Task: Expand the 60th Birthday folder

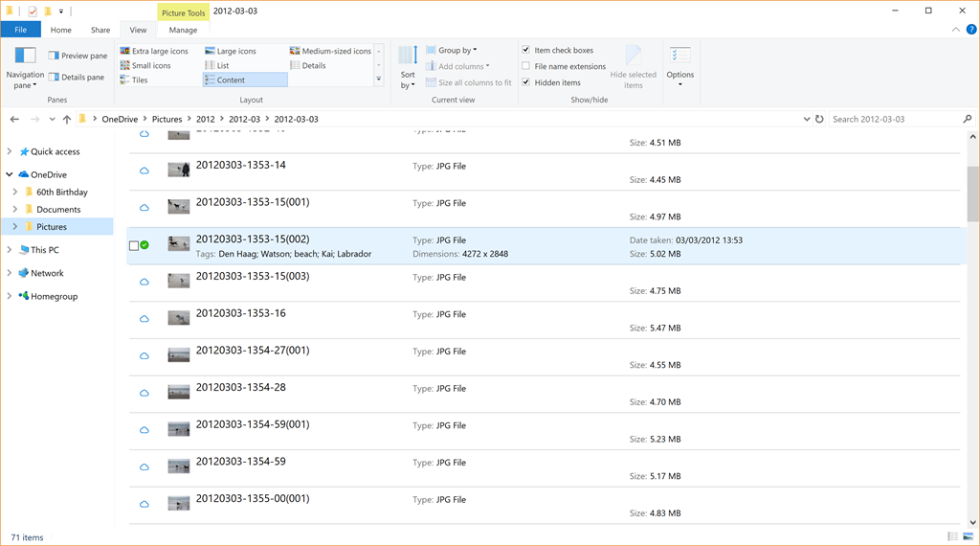Action: [15, 193]
